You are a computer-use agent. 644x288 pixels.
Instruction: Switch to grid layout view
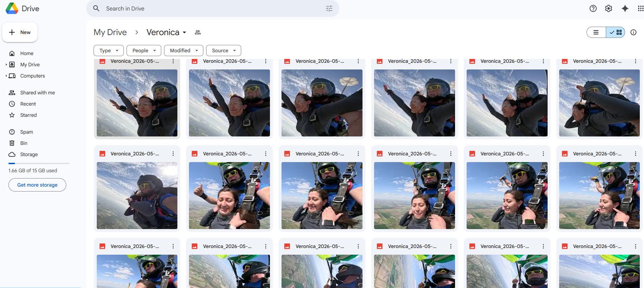click(x=616, y=32)
